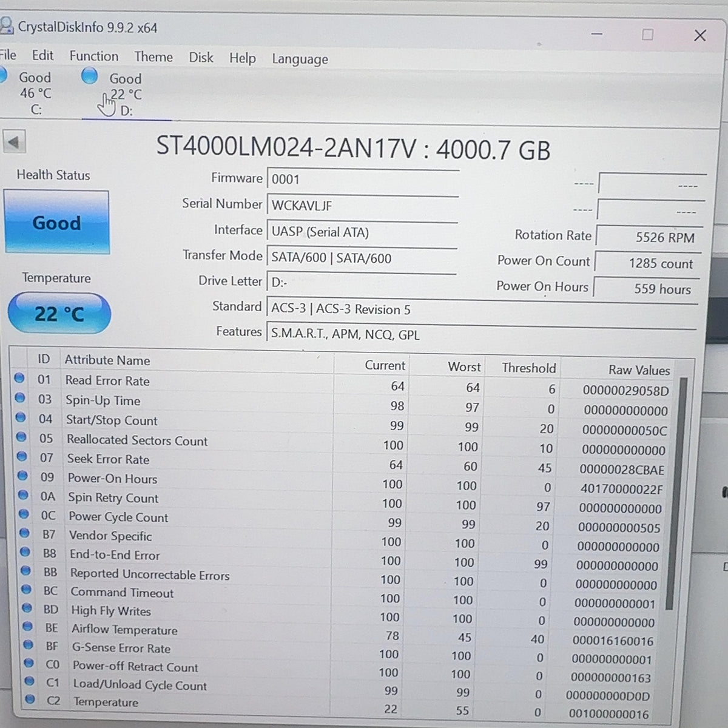Select the Reallocated Sectors Count attribute name
Screen dimensions: 728x728
pos(137,440)
